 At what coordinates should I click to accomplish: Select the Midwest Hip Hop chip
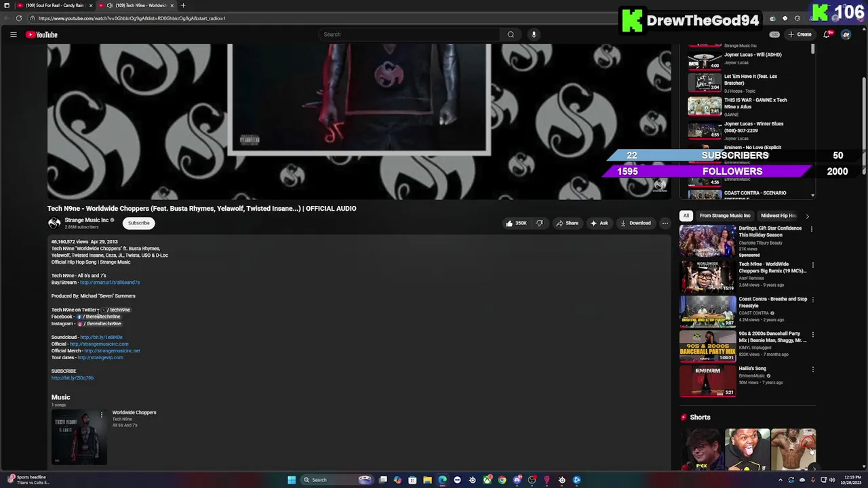(778, 216)
